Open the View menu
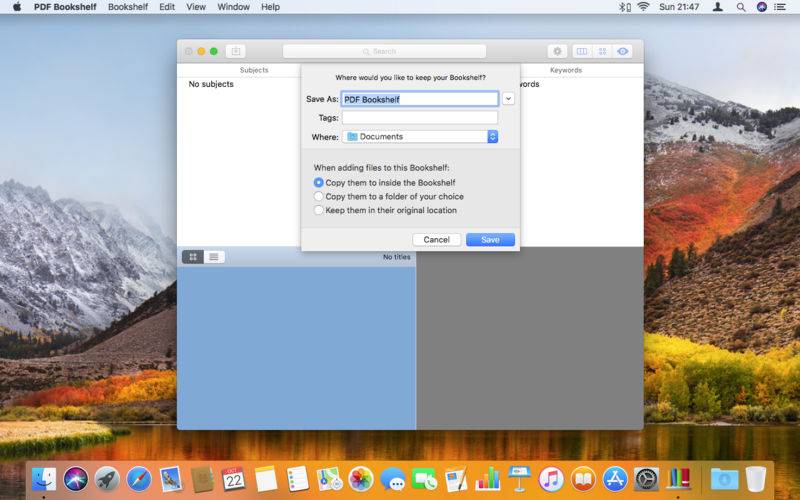The height and width of the screenshot is (500, 800). click(x=196, y=7)
